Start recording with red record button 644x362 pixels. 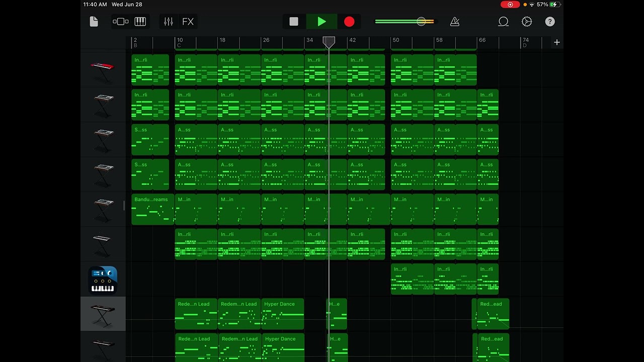coord(349,22)
